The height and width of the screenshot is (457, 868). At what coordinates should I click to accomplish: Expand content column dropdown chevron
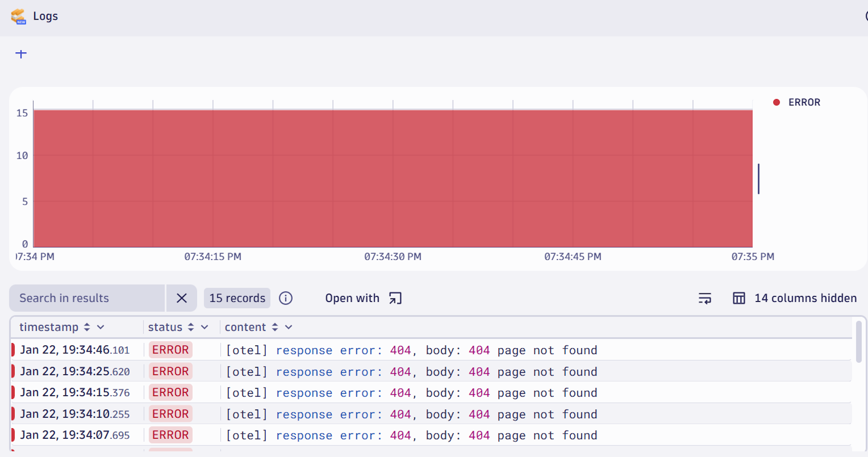[289, 327]
